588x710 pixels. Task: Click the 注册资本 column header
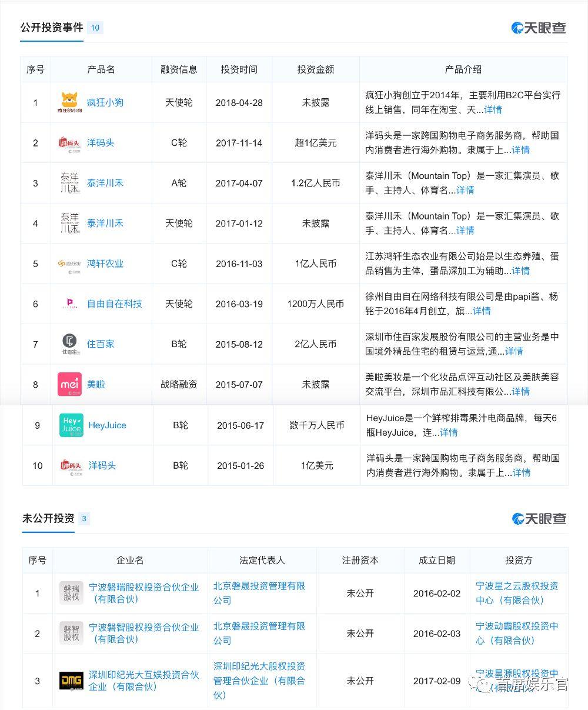click(x=360, y=560)
